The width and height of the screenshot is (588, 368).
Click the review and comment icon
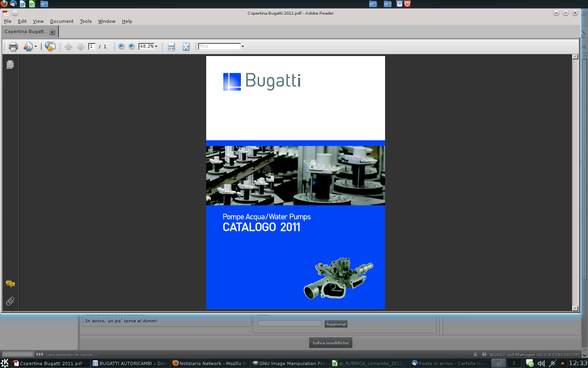click(50, 47)
